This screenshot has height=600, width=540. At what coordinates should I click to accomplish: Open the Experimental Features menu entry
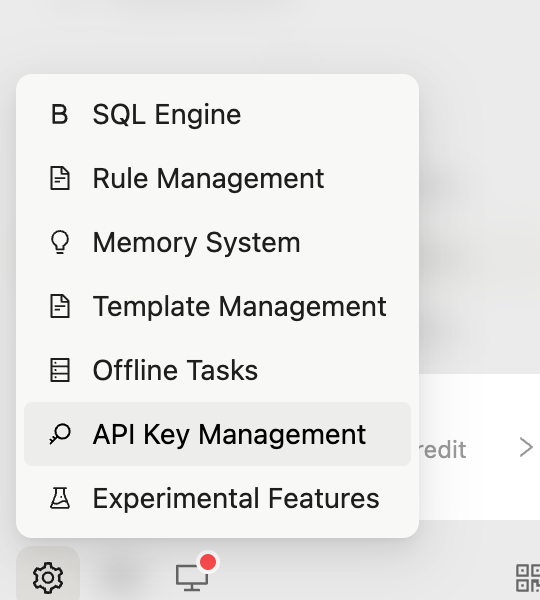point(217,498)
